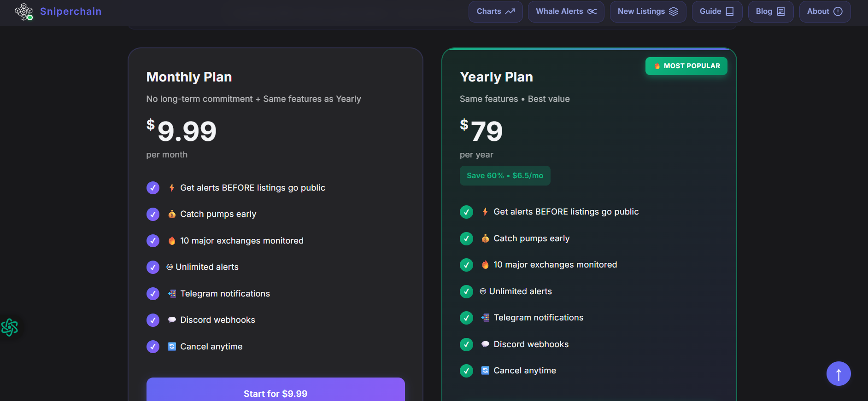
Task: Click the Save 60% $6.5/mo badge
Action: tap(504, 175)
